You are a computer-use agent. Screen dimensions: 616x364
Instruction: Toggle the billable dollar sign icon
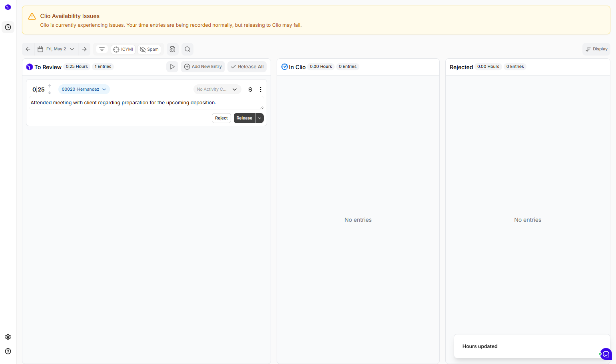(250, 90)
